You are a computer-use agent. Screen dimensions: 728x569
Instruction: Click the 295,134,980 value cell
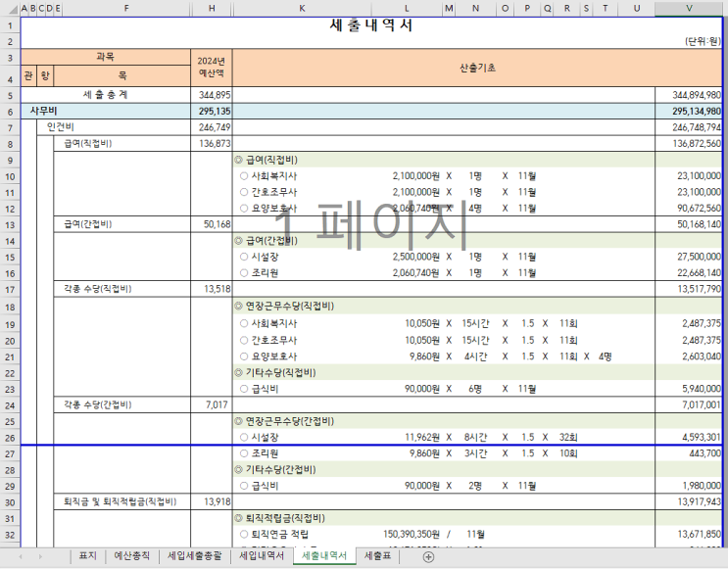689,111
